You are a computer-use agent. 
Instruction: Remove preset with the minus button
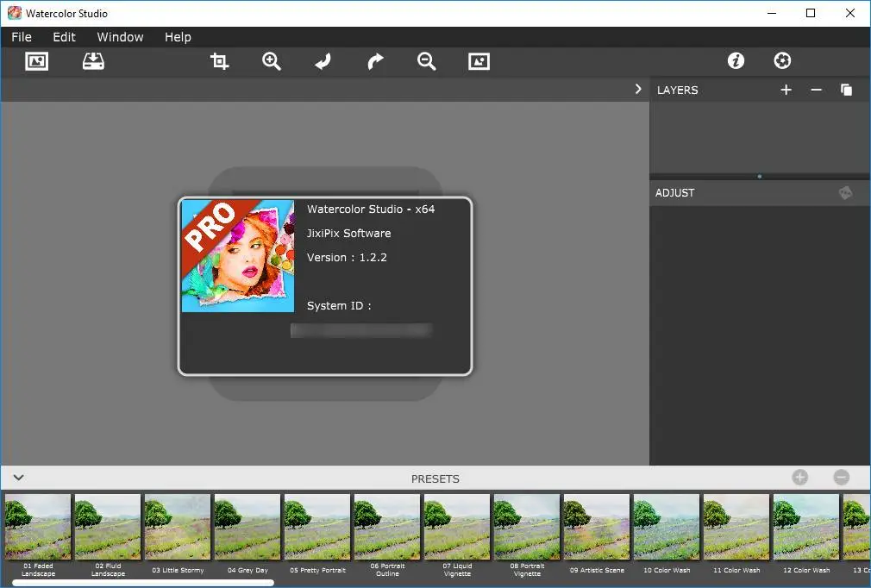pyautogui.click(x=842, y=478)
